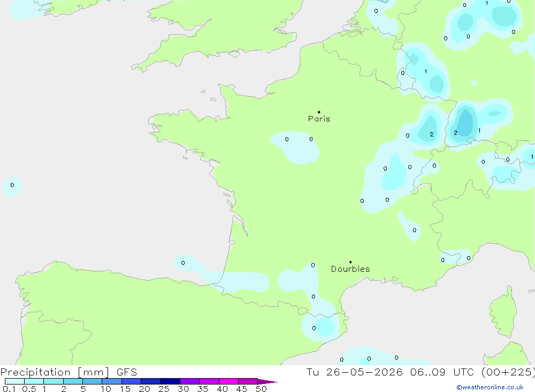Click the Dourbies label text
Image resolution: width=535 pixels, height=392 pixels.
[350, 269]
